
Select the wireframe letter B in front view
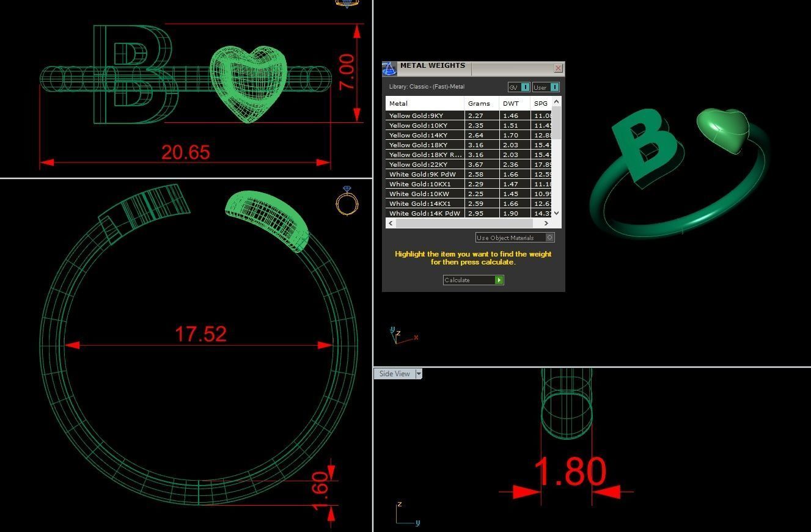[x=134, y=75]
